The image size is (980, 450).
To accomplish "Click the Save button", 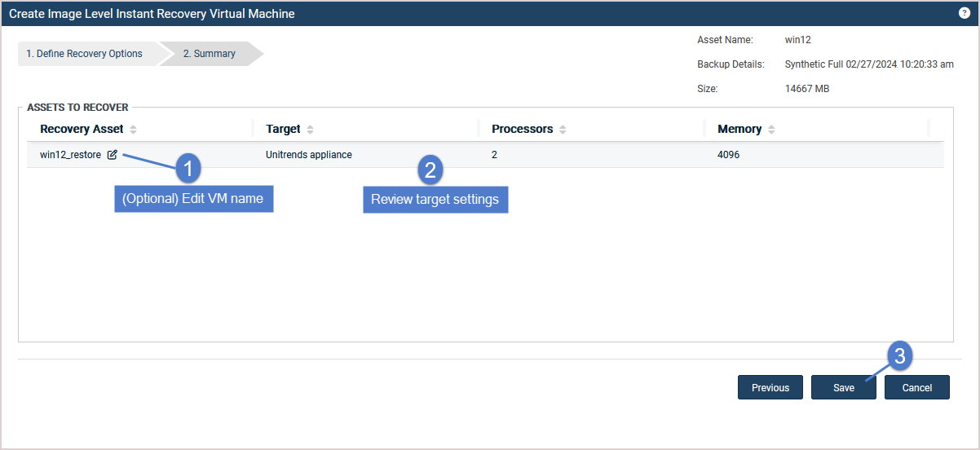I will tap(844, 387).
